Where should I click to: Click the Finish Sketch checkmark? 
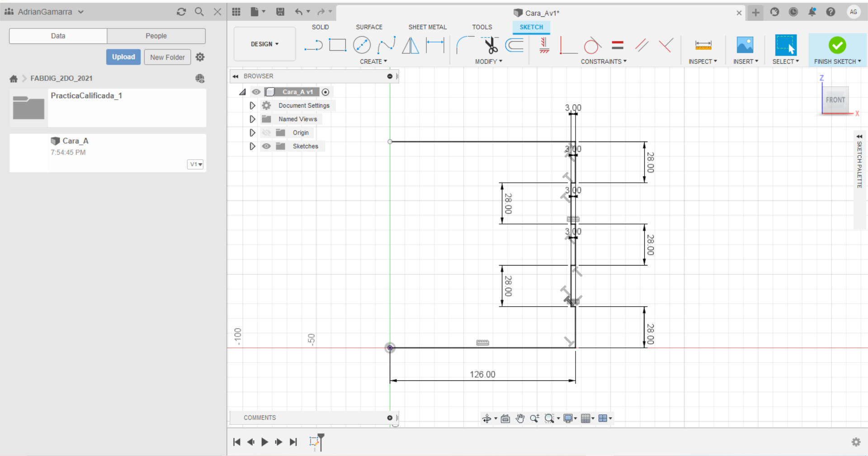[x=837, y=45]
